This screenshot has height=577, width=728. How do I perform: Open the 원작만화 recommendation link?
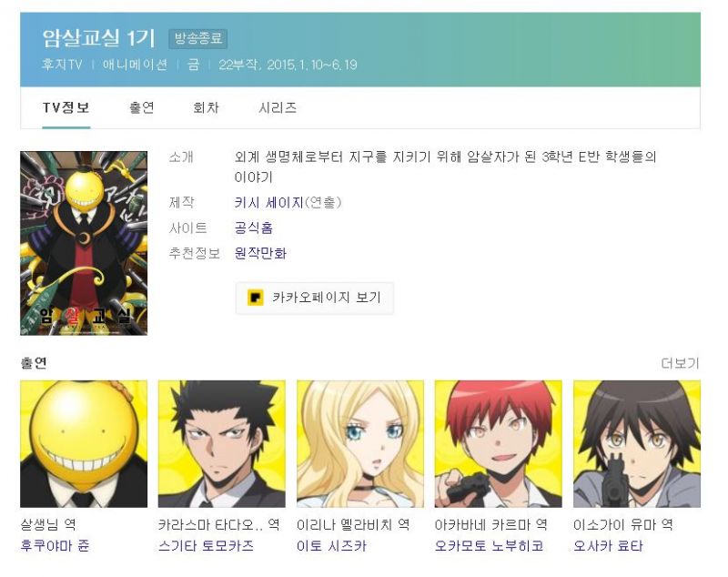pyautogui.click(x=260, y=253)
